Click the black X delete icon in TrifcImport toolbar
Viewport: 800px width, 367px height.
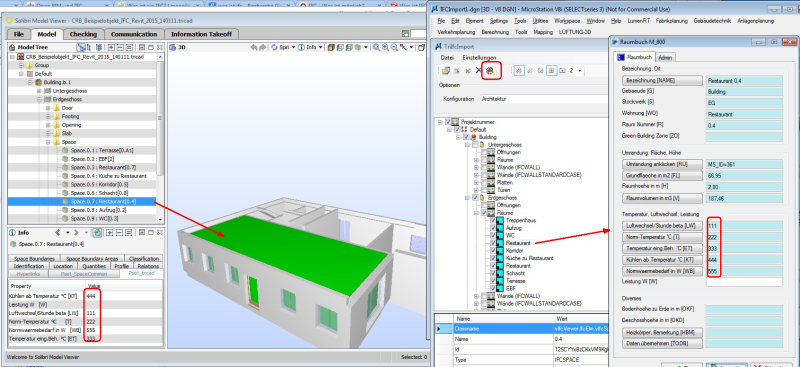pyautogui.click(x=478, y=70)
